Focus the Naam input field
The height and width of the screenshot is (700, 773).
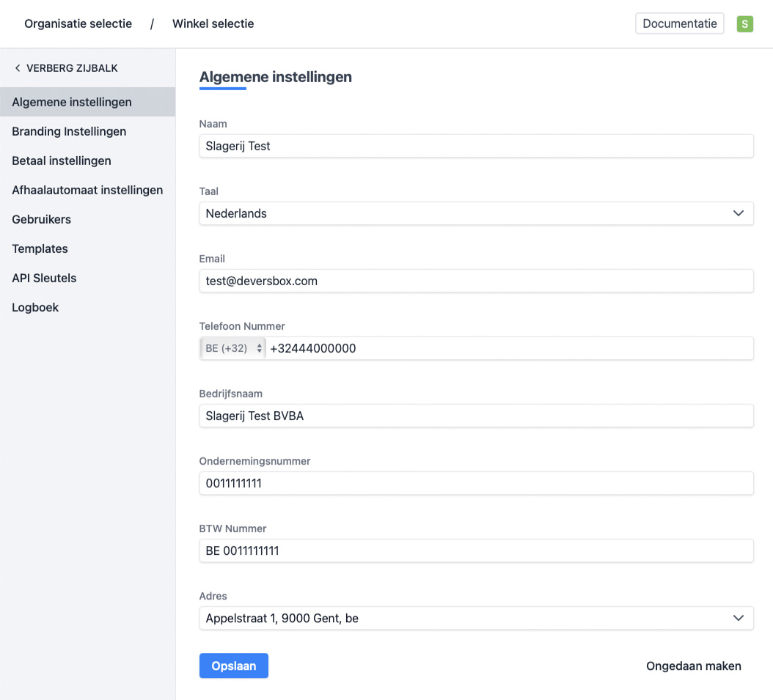click(476, 146)
